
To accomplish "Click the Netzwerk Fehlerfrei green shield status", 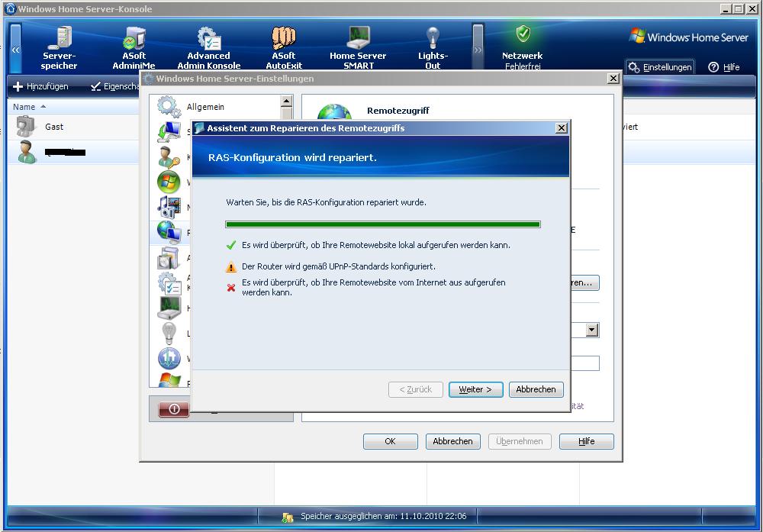I will [523, 47].
